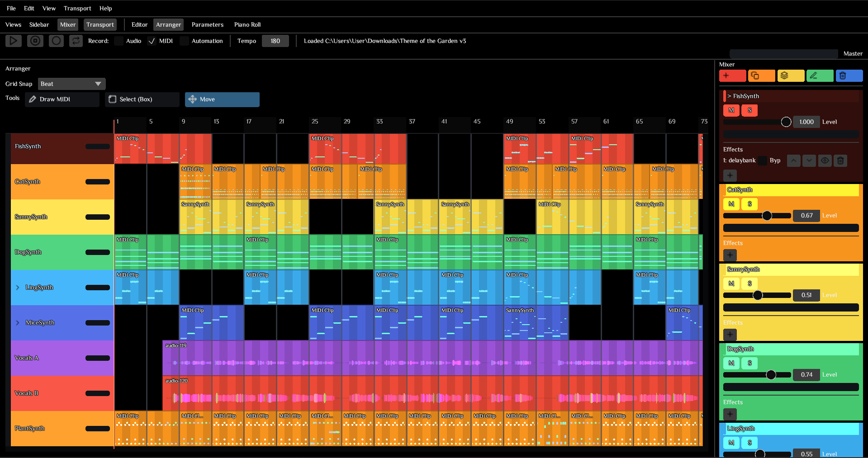
Task: Check the Audio record checkbox
Action: pos(119,41)
